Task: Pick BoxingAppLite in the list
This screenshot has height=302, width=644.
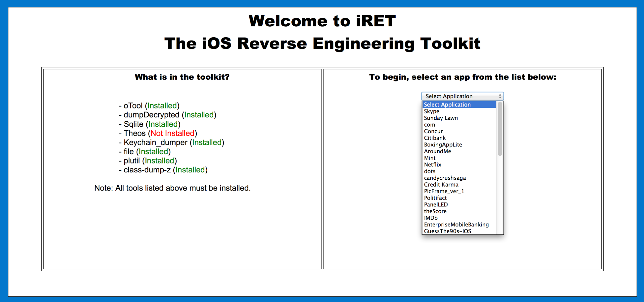Action: [443, 145]
